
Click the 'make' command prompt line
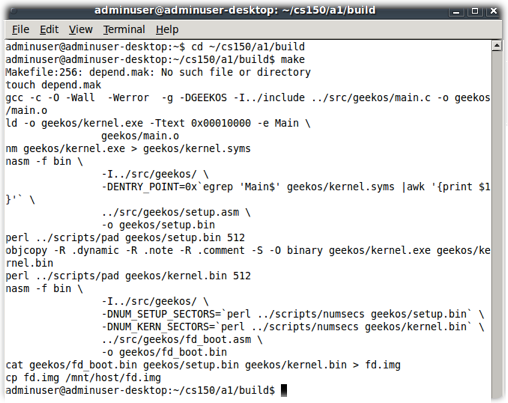pos(155,60)
